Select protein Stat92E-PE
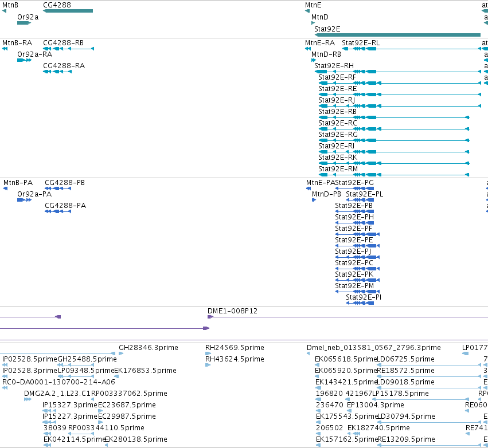The height and width of the screenshot is (448, 488). (x=354, y=240)
